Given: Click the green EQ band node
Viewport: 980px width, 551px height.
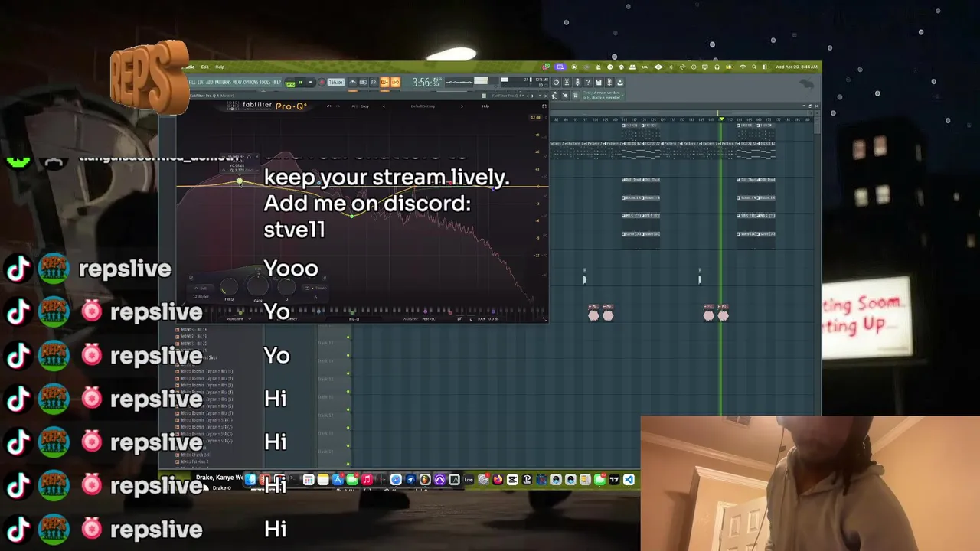Looking at the screenshot, I should (351, 215).
